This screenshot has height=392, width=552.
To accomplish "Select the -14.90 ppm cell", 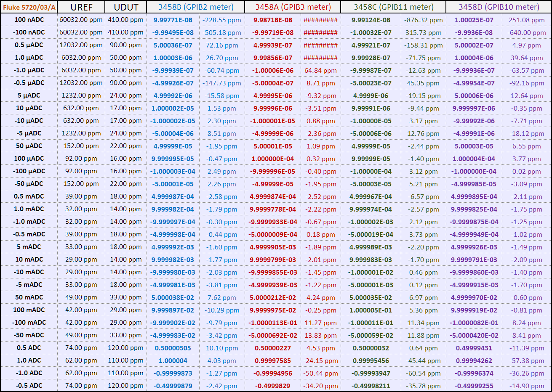I will coord(527,386).
